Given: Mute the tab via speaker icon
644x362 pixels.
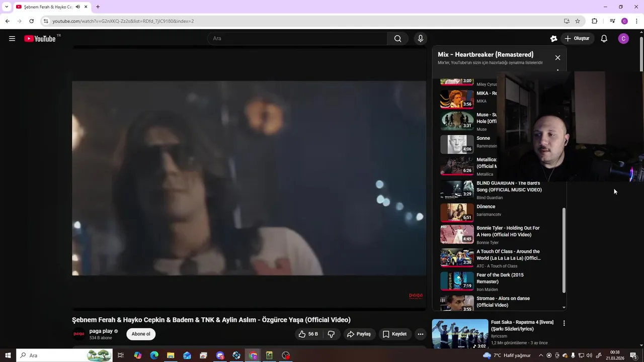Looking at the screenshot, I should (x=77, y=7).
